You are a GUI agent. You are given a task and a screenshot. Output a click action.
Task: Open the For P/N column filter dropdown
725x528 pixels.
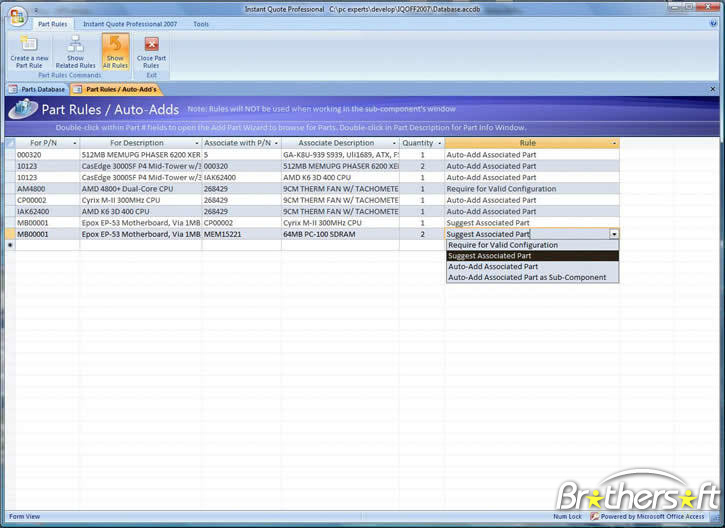pyautogui.click(x=75, y=143)
